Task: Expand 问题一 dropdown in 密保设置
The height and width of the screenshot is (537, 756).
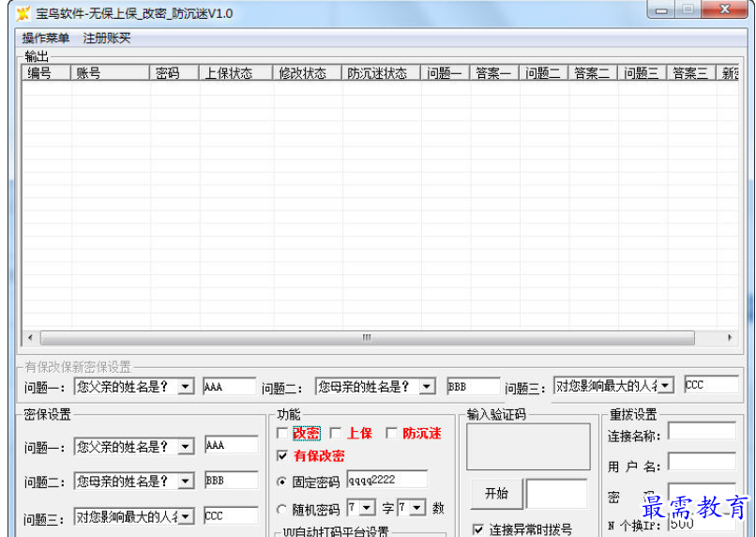Action: (x=185, y=447)
